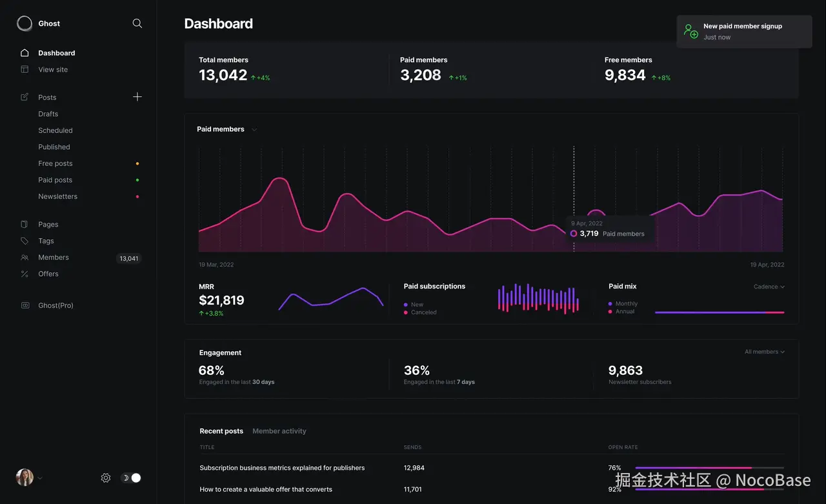The width and height of the screenshot is (826, 504).
Task: Click the 76% open rate bar
Action: (x=710, y=468)
